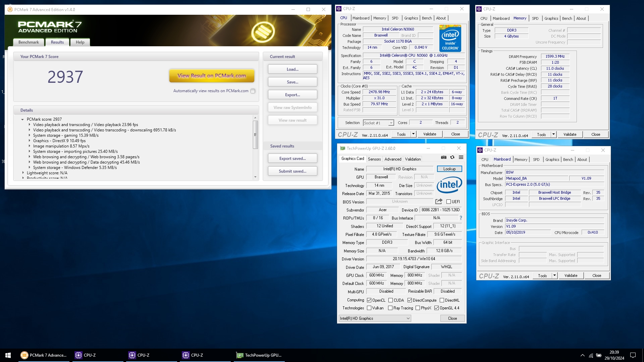The height and width of the screenshot is (362, 644).
Task: Click the Save... button in PCMark
Action: (x=292, y=82)
